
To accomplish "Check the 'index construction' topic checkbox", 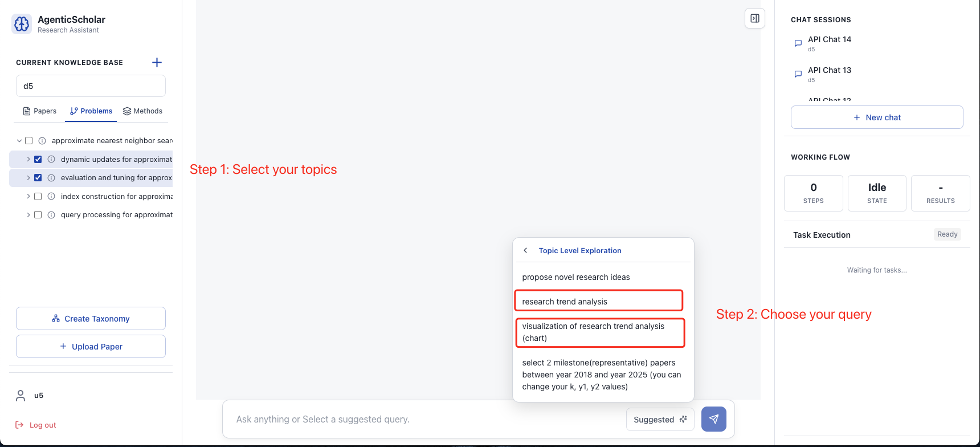I will point(38,196).
